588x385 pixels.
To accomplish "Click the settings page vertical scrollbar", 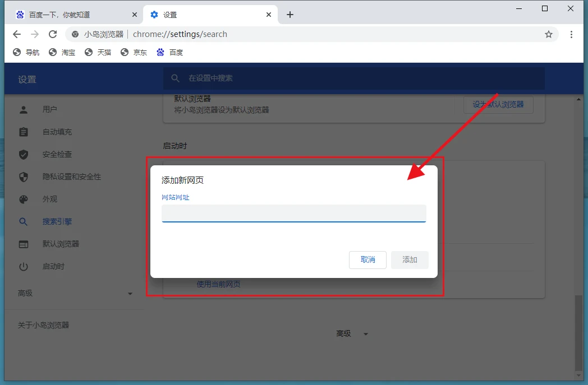I will coord(578,333).
